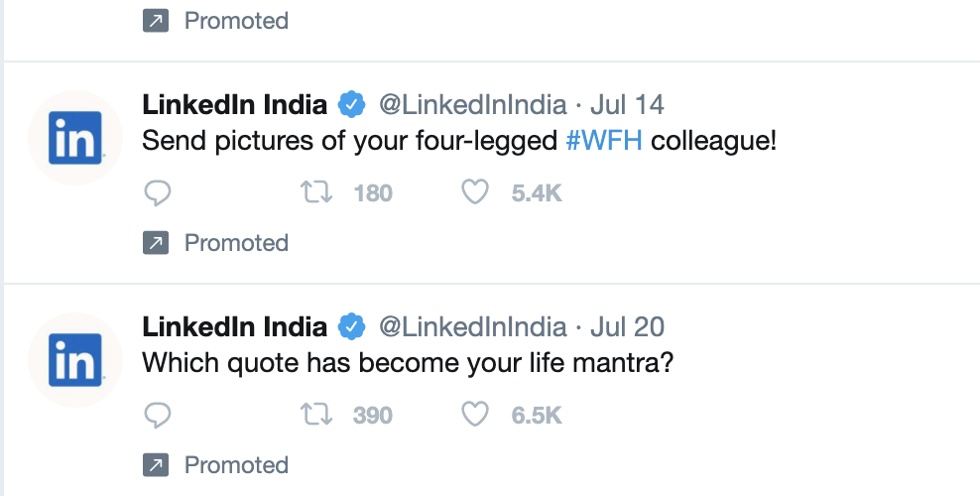Click the LinkedIn avatar on the life mantra tweet
Image resolution: width=980 pixels, height=496 pixels.
pos(74,360)
